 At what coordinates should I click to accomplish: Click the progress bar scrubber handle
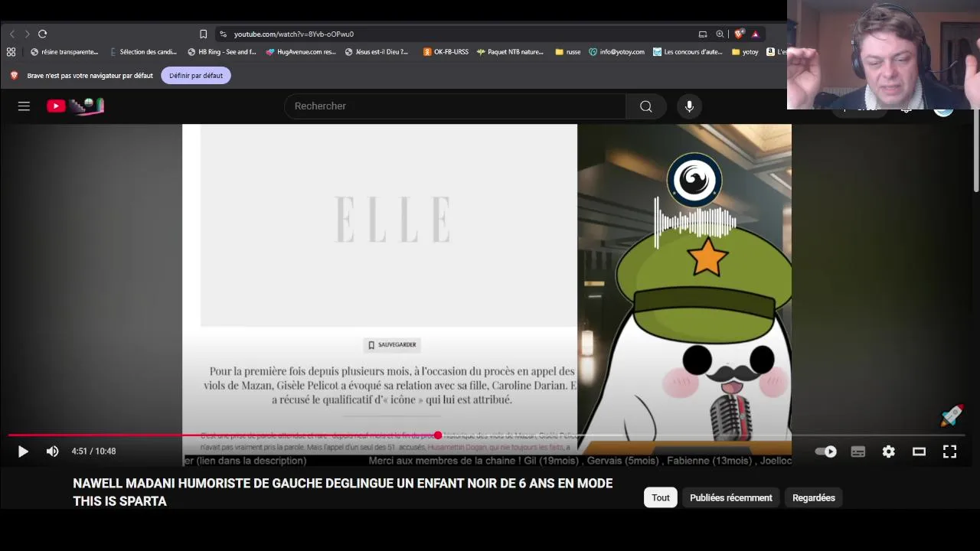437,435
